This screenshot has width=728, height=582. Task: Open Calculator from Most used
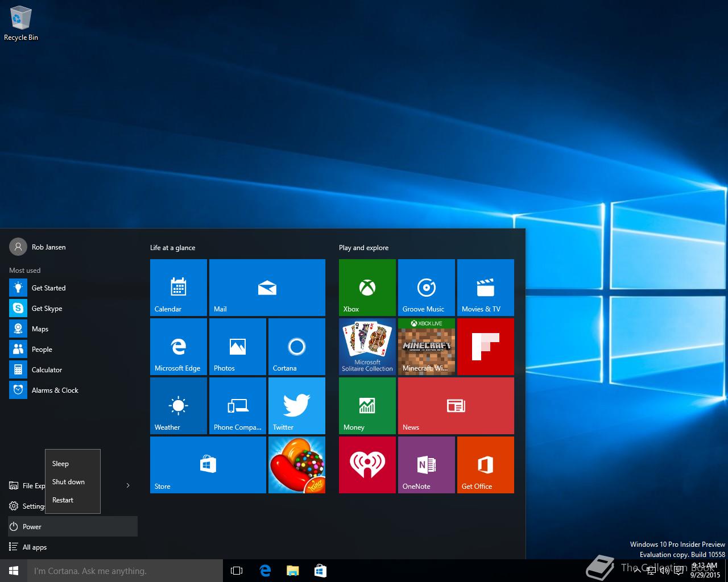47,370
